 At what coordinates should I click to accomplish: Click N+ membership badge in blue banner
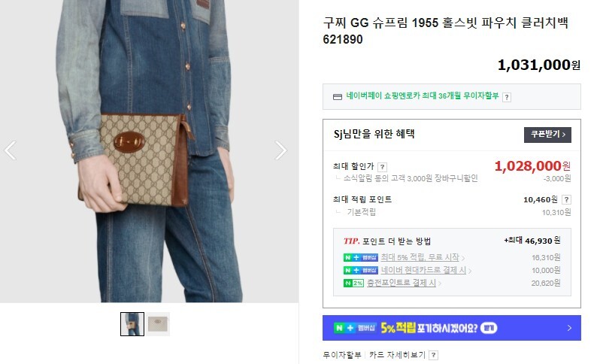355,328
